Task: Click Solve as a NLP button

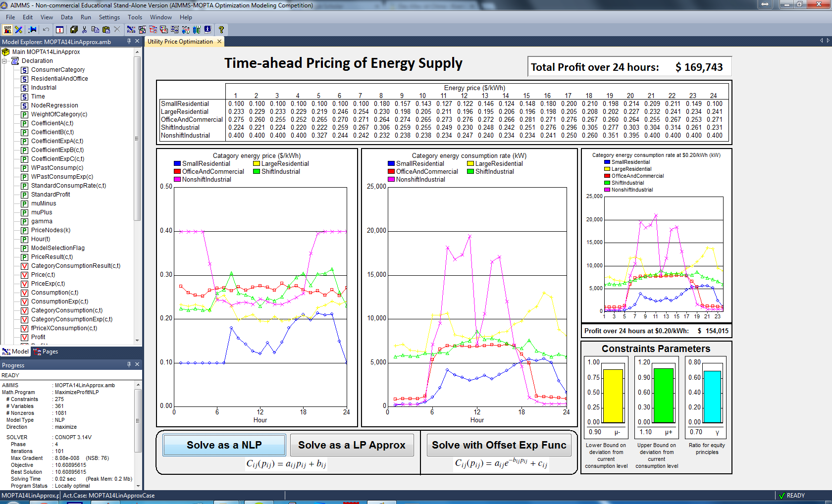Action: 224,445
